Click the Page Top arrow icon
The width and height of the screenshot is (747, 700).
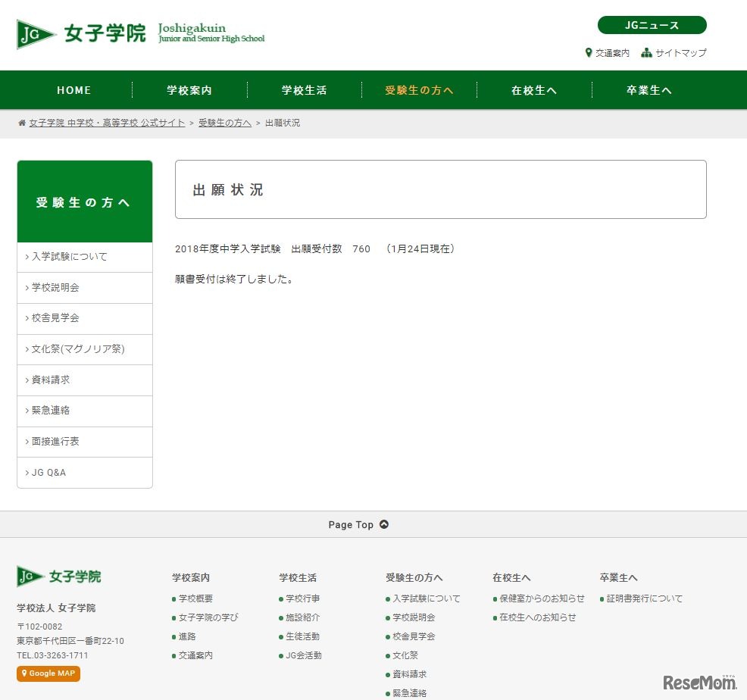[383, 523]
